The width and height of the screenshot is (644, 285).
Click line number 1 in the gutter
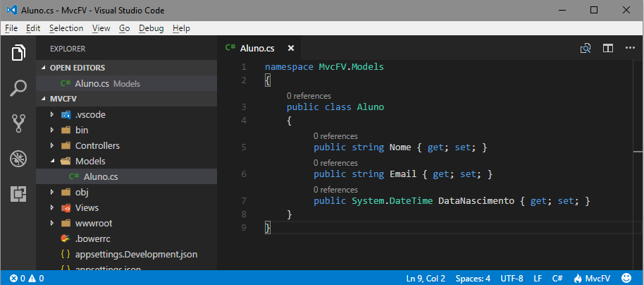244,66
